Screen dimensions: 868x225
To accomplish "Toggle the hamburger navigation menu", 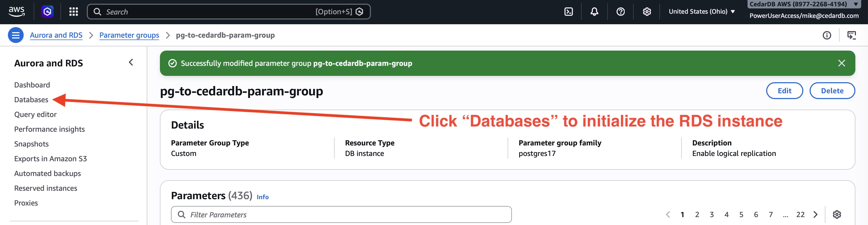I will click(16, 35).
